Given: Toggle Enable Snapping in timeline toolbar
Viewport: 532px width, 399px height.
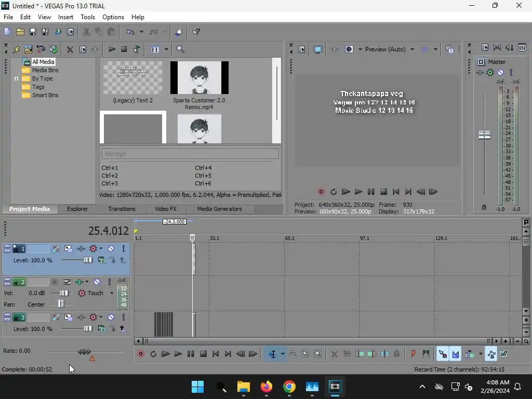Looking at the screenshot, I should [443, 354].
